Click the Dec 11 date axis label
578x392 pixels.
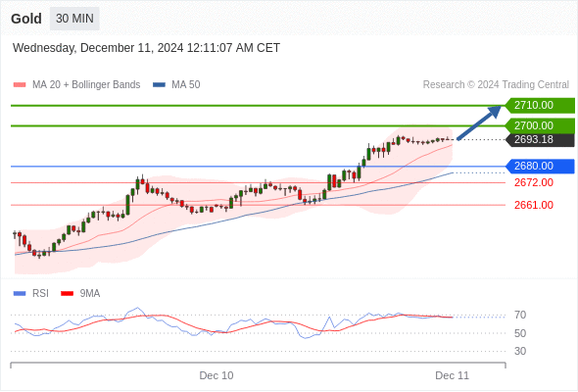[452, 375]
